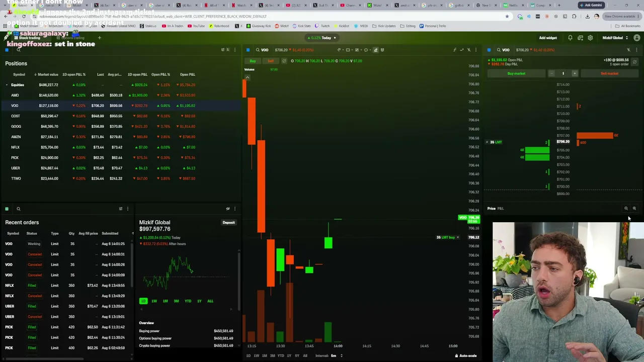Toggle the hide-values icon in account widget

coord(228,209)
